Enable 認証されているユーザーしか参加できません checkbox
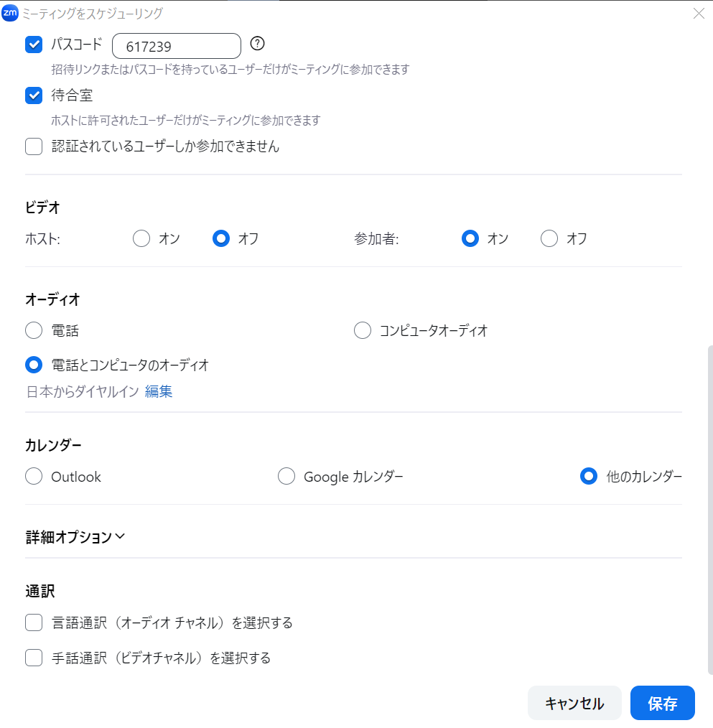The width and height of the screenshot is (713, 728). 34,146
